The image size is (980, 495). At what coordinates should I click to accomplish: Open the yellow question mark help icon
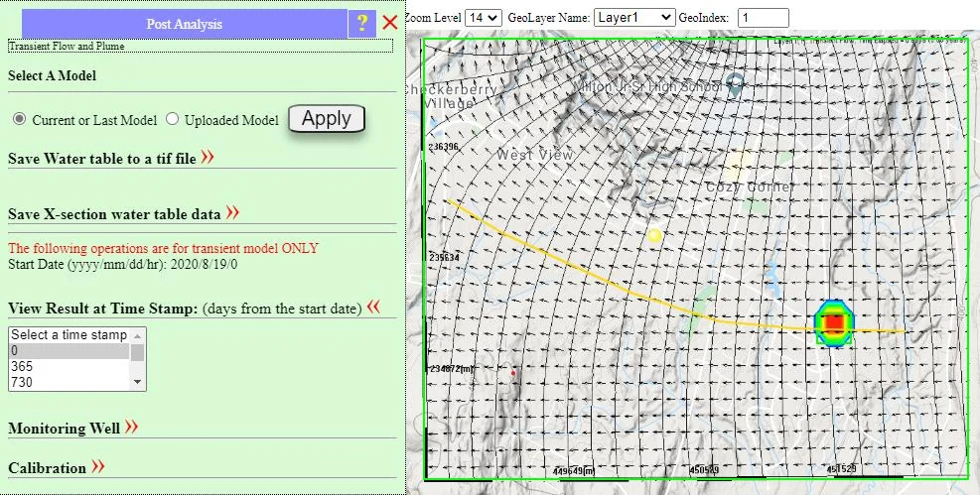click(361, 24)
